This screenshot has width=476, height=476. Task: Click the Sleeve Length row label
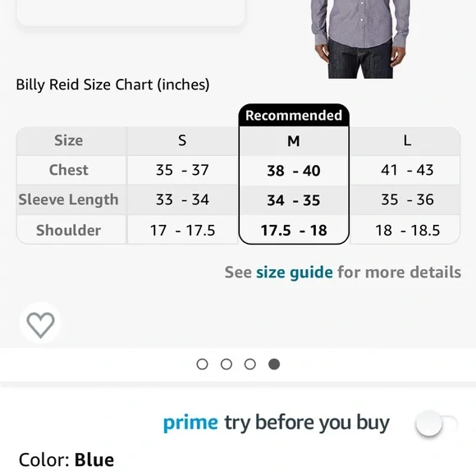click(x=69, y=199)
